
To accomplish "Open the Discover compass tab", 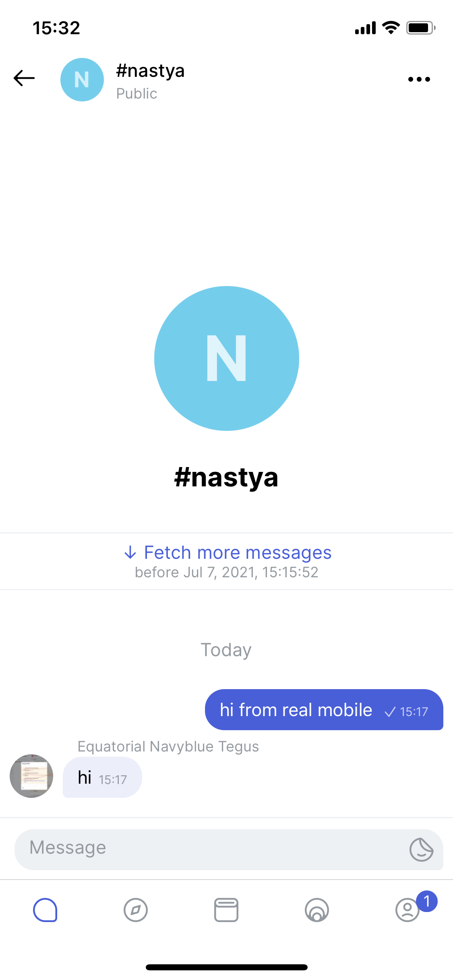I will tap(136, 910).
